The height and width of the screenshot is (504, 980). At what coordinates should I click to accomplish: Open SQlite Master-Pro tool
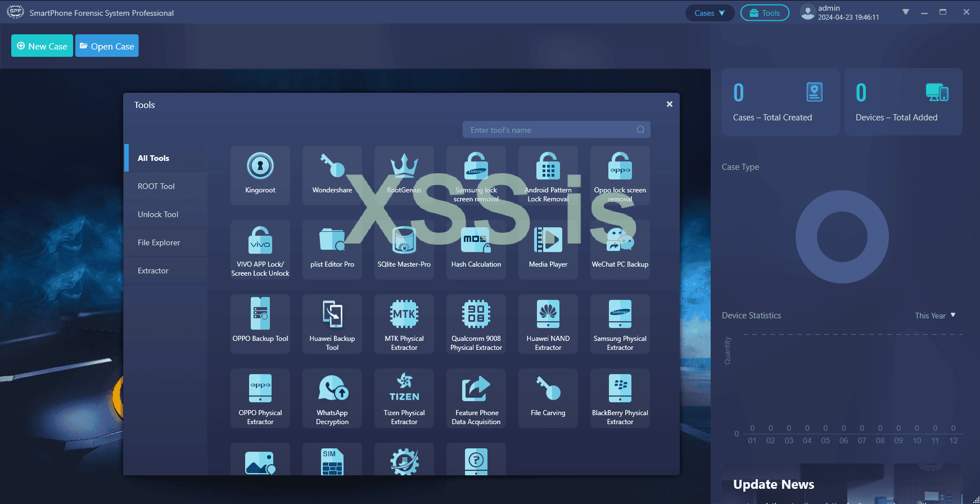404,250
